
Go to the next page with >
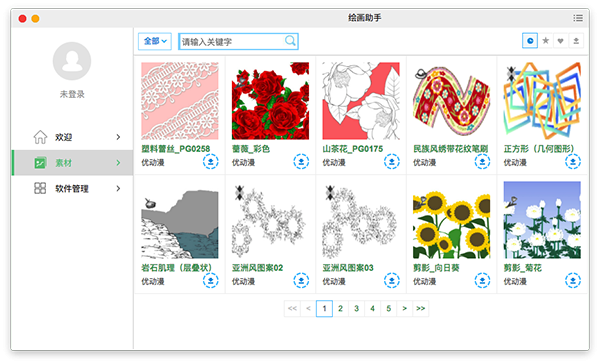tap(404, 309)
